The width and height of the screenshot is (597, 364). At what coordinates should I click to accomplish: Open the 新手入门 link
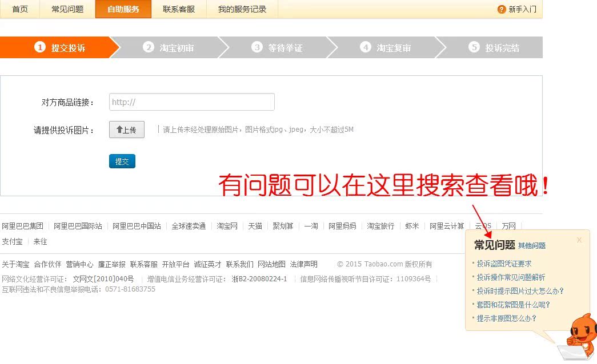click(x=522, y=9)
